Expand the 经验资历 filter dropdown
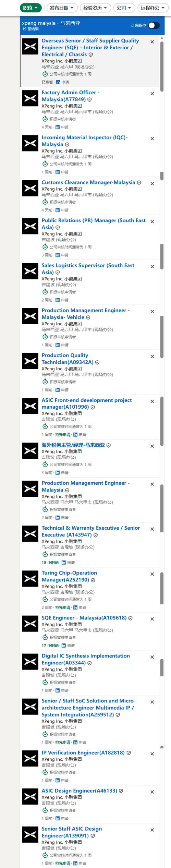The image size is (171, 868). pos(95,8)
